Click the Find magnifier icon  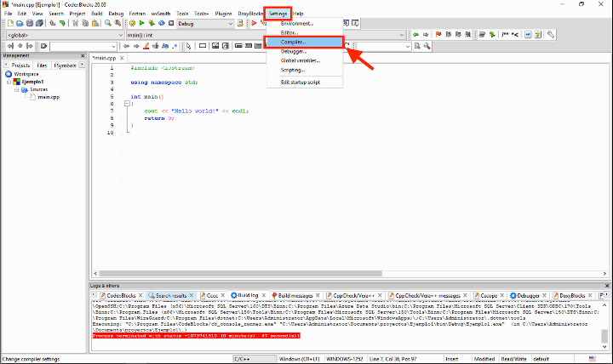(108, 24)
